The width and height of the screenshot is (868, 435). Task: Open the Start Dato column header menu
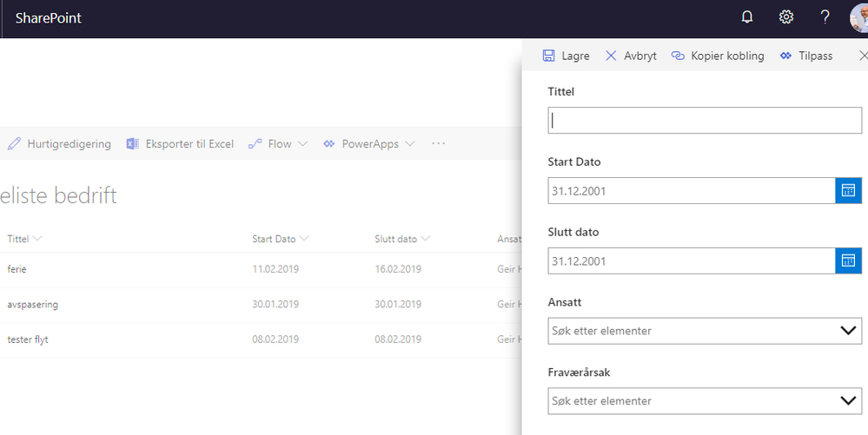click(281, 239)
